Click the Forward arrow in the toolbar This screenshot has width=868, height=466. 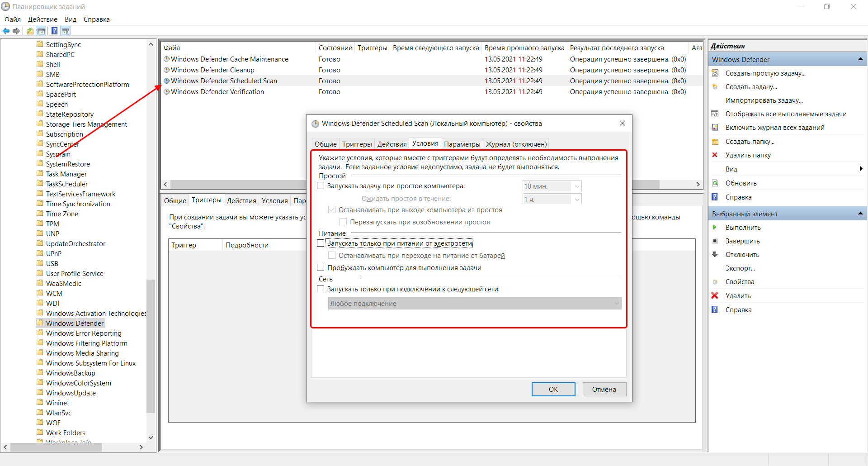pos(16,31)
